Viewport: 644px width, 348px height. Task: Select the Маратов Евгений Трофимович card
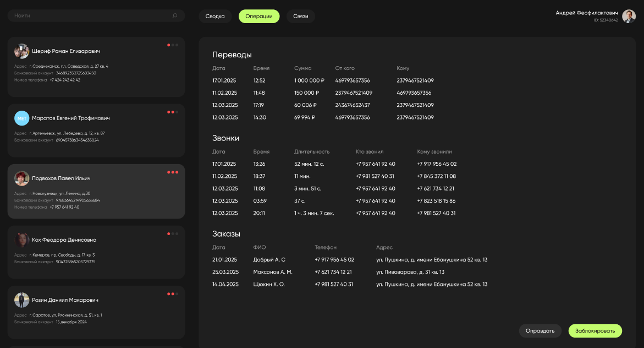(96, 130)
